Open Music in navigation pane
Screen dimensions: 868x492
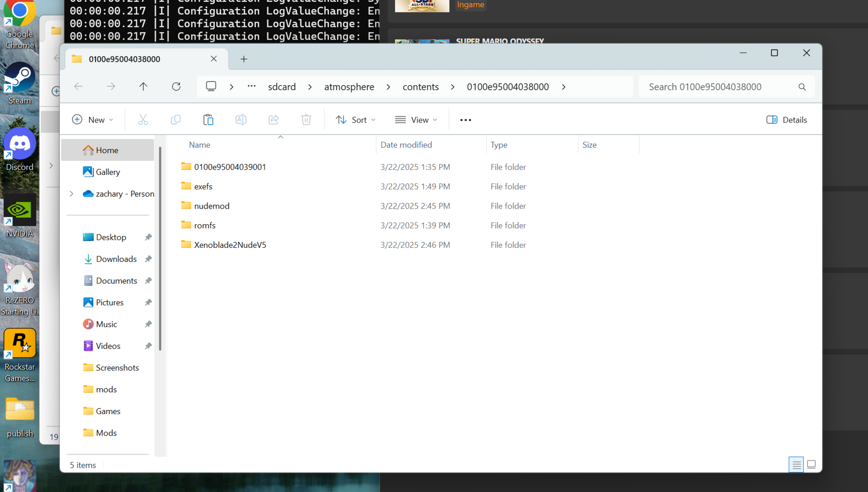[x=106, y=324]
